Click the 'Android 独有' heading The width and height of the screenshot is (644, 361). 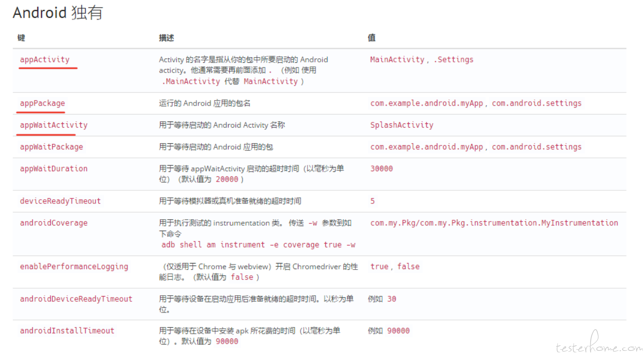[x=58, y=13]
